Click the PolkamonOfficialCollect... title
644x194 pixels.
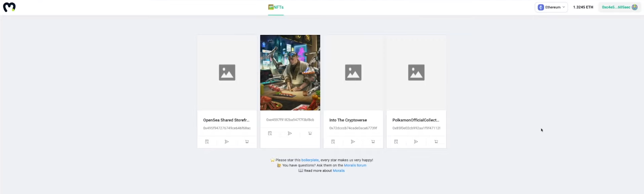416,120
